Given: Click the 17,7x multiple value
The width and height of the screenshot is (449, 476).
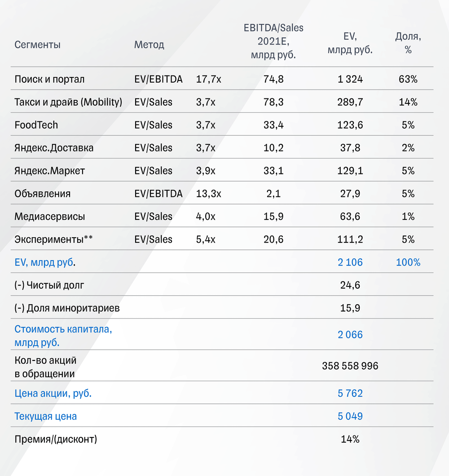Looking at the screenshot, I should point(209,80).
